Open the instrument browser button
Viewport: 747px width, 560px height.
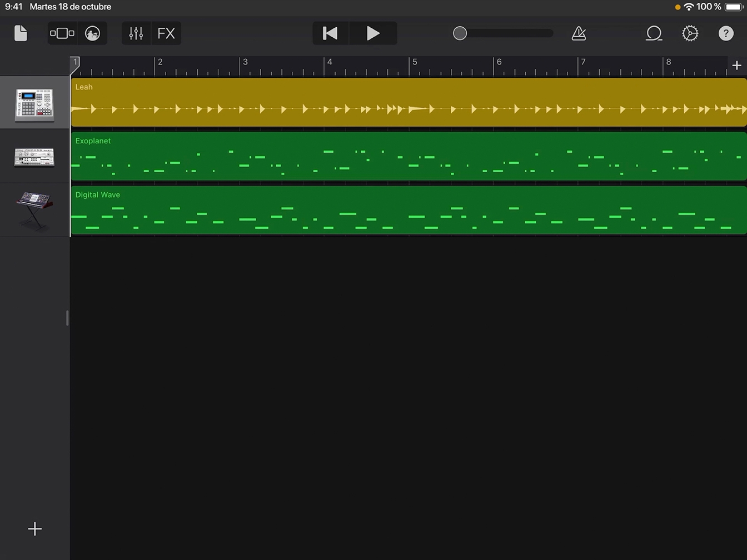[x=92, y=33]
